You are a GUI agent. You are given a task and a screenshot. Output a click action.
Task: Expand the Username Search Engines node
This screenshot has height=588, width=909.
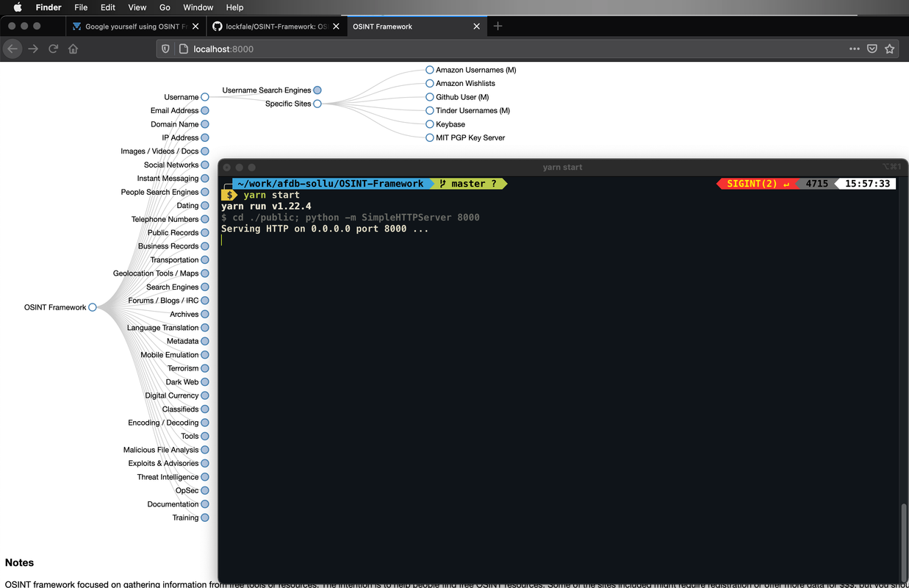317,90
